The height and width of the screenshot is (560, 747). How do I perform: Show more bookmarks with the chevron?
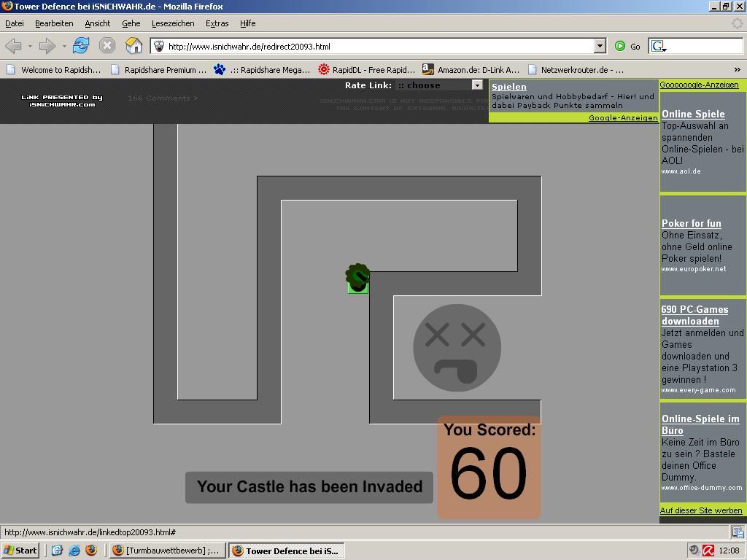tap(737, 69)
